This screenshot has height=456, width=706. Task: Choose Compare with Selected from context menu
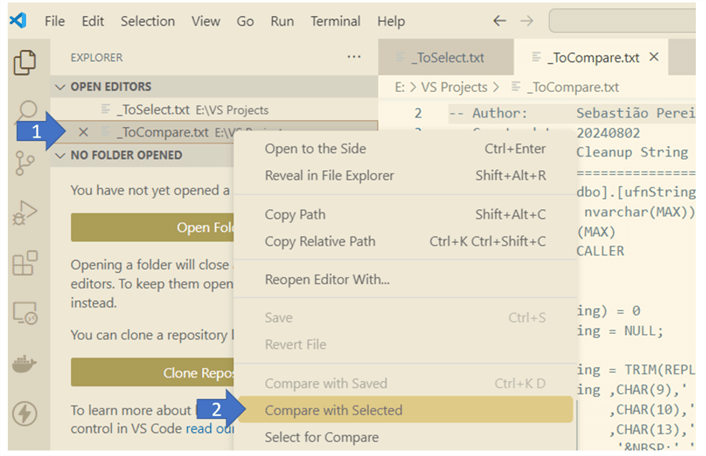333,410
